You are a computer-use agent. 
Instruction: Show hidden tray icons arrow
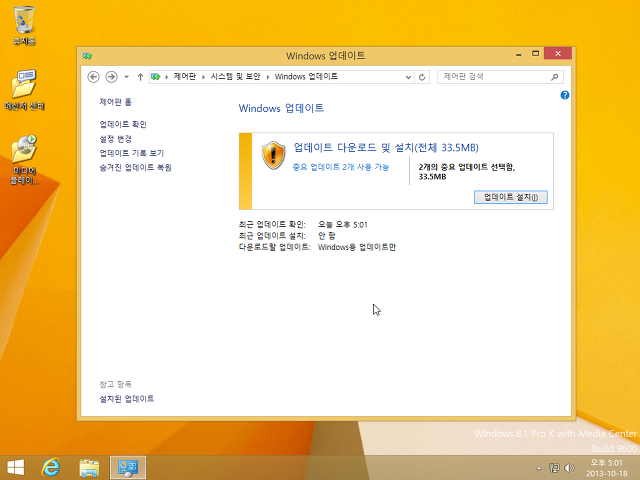tap(539, 468)
